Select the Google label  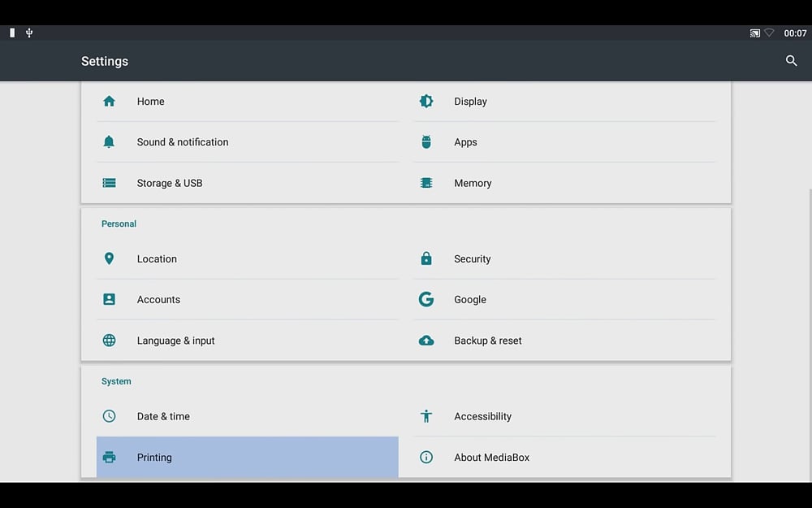470,300
